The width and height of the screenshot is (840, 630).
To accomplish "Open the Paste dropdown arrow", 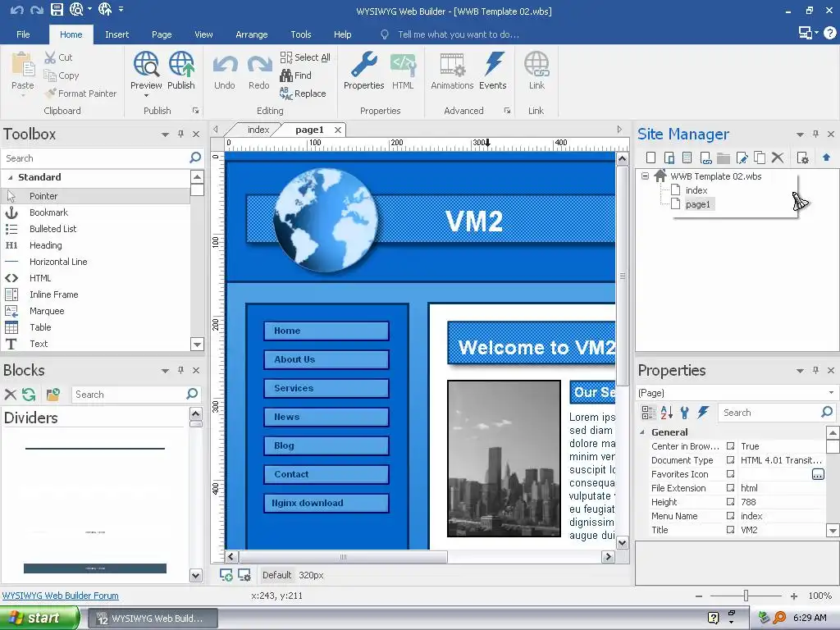I will click(x=22, y=96).
